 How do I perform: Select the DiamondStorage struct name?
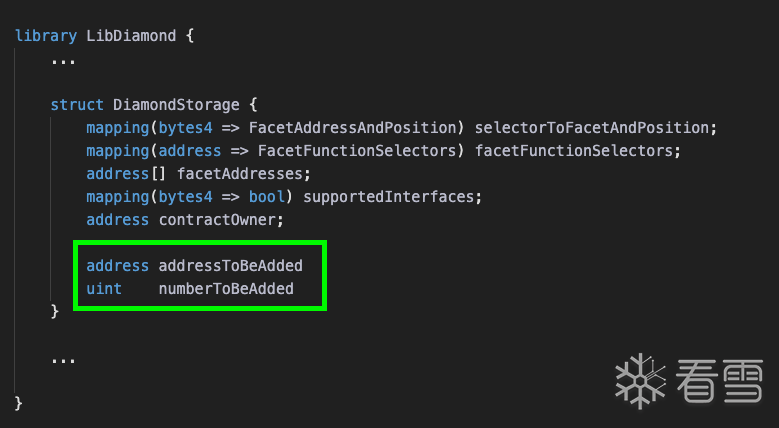point(176,104)
